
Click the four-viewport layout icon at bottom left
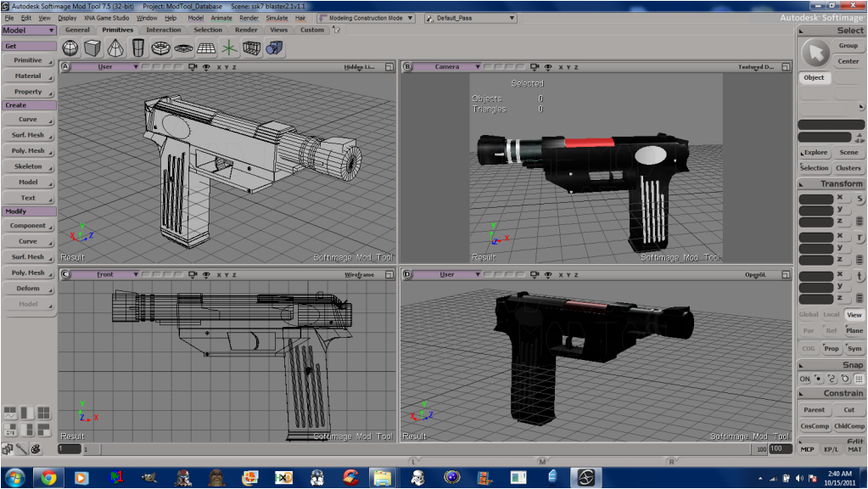(44, 413)
